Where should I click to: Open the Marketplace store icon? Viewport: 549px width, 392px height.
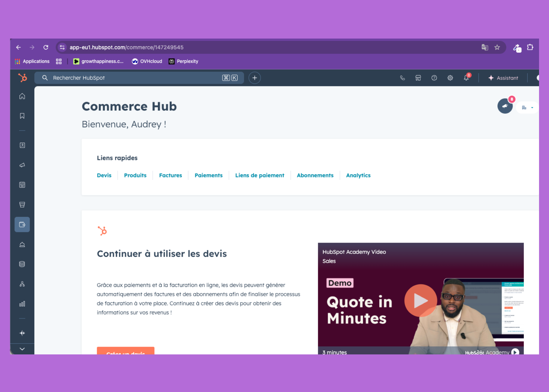(418, 78)
